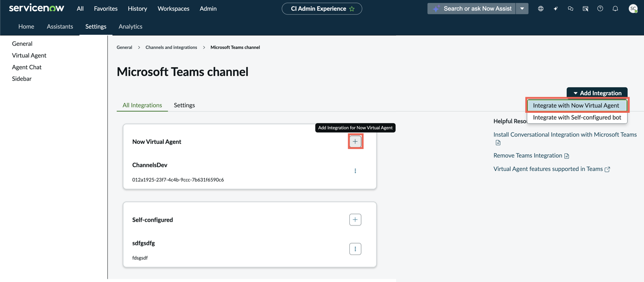Image resolution: width=644 pixels, height=282 pixels.
Task: Toggle the Add Integration dropdown button
Action: (597, 93)
